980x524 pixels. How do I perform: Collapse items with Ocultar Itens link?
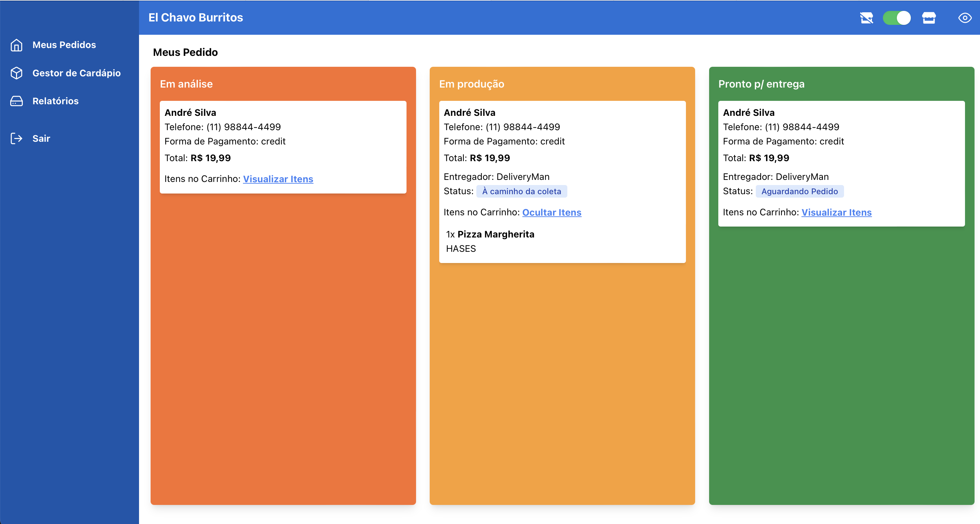click(551, 213)
